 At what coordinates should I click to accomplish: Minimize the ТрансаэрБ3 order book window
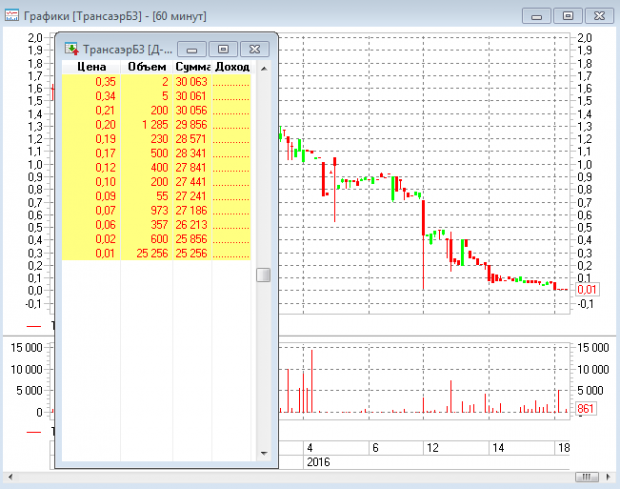coord(192,48)
